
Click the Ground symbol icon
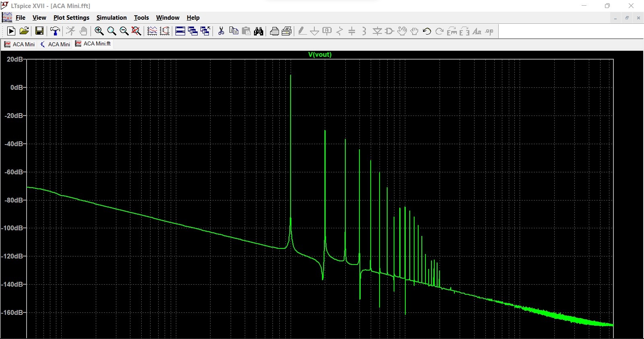[x=315, y=31]
